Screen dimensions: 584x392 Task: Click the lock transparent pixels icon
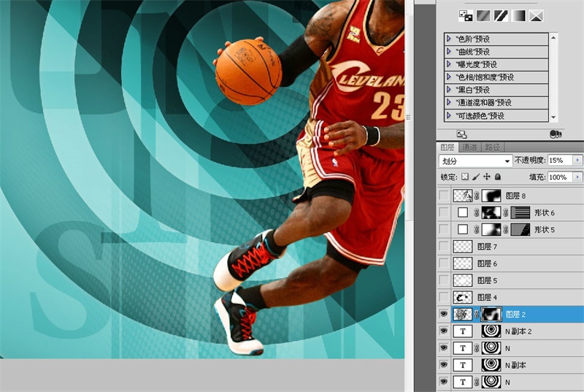pyautogui.click(x=464, y=177)
